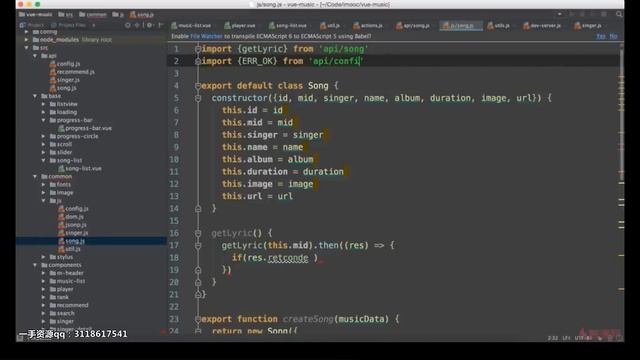The height and width of the screenshot is (360, 640).
Task: Collapse the progress-bar folder
Action: (x=44, y=120)
